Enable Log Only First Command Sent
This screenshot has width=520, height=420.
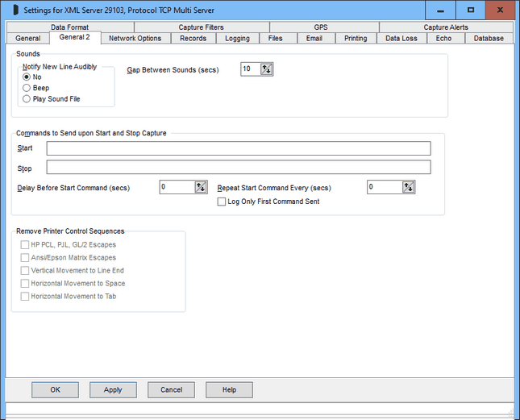(x=222, y=202)
